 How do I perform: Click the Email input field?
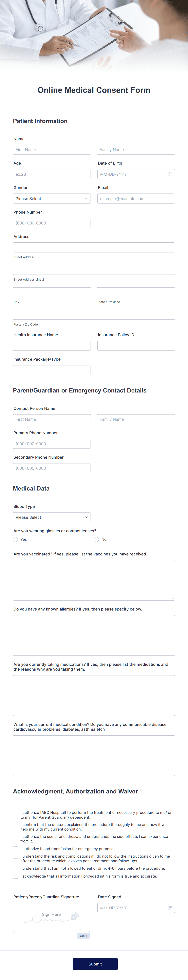click(136, 199)
